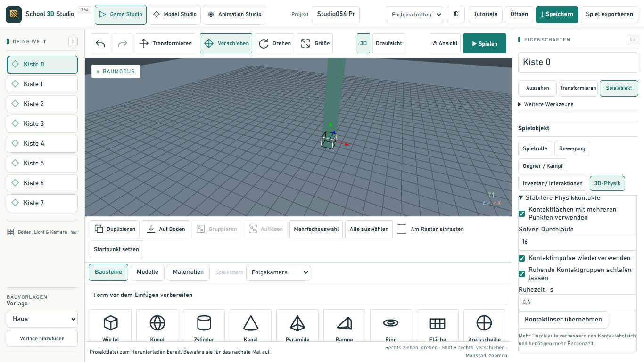Viewport: 644px width, 362px height.
Task: Uncheck Kontaktimpulse wiederverwenden
Action: click(x=521, y=258)
